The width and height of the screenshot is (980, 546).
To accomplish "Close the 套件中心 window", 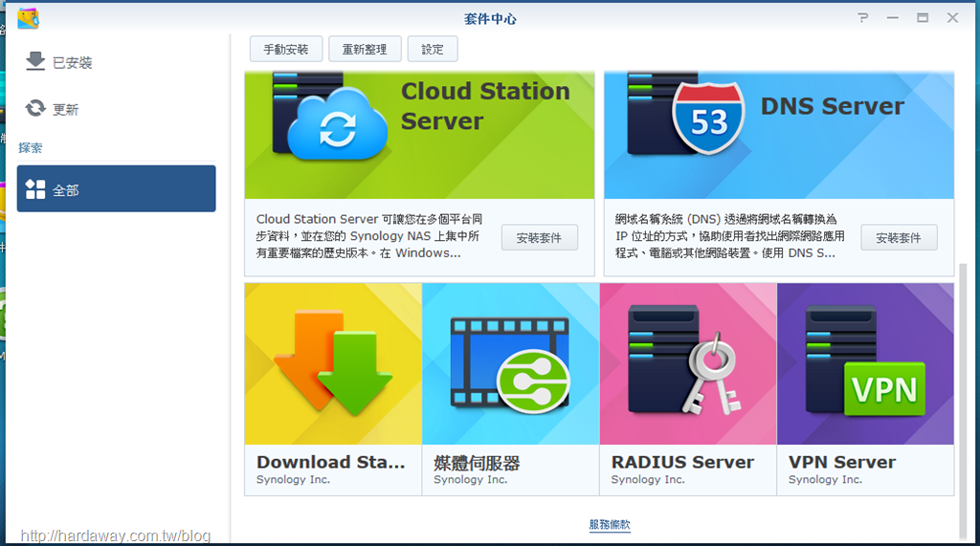I will 952,18.
